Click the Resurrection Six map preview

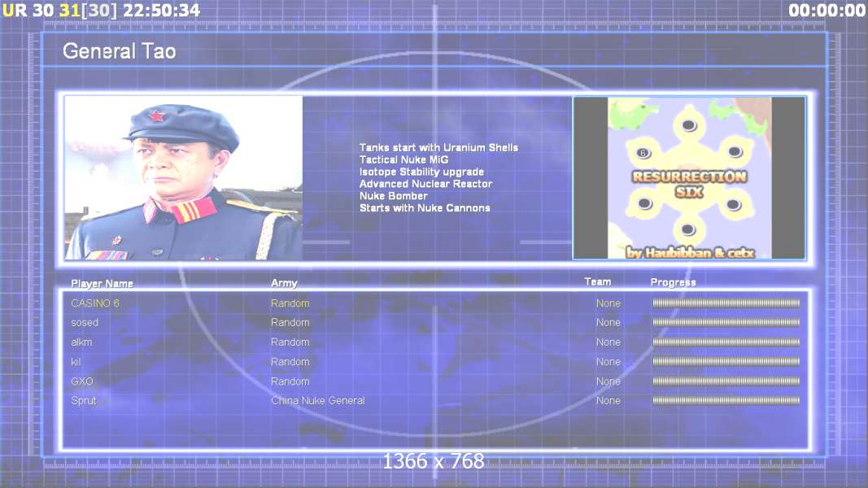(689, 178)
